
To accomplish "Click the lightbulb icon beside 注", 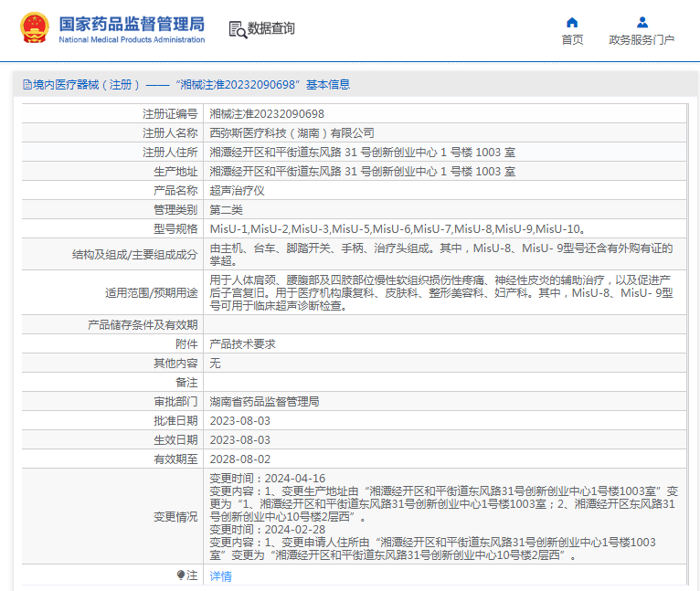I will (180, 575).
